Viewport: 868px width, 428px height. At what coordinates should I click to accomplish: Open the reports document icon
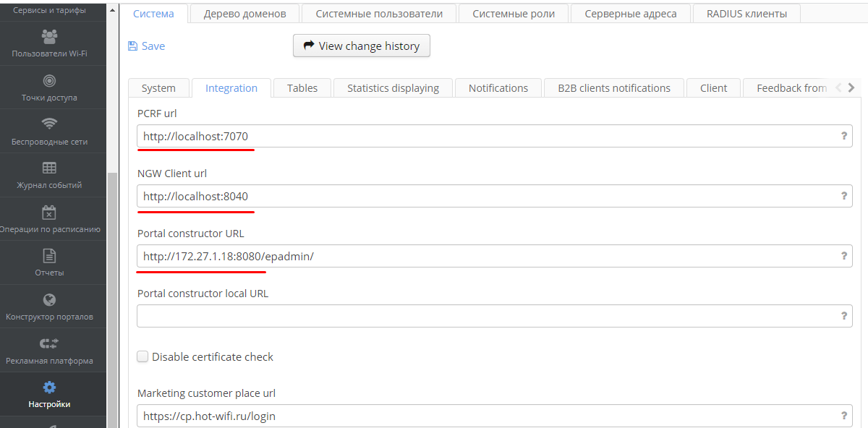(49, 256)
